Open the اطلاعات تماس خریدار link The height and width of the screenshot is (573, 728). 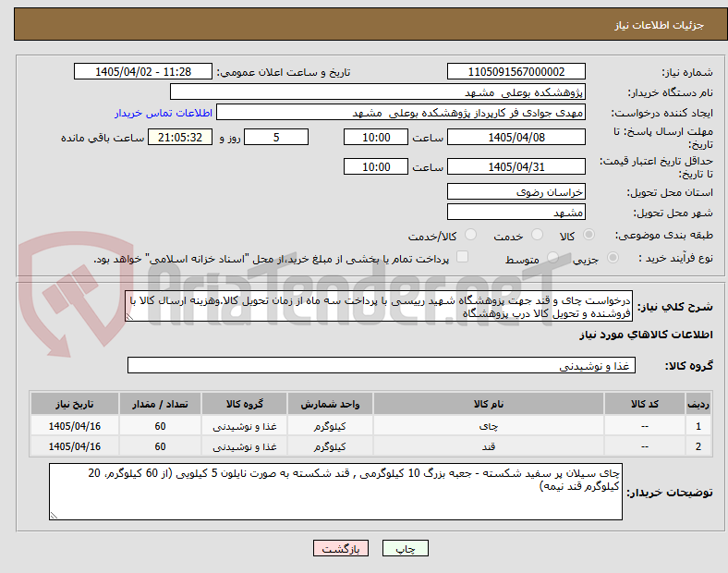point(164,113)
